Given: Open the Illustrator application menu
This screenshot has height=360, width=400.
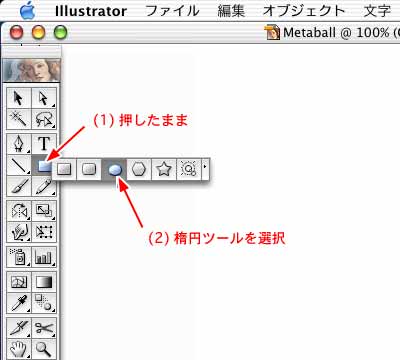Looking at the screenshot, I should tap(91, 11).
